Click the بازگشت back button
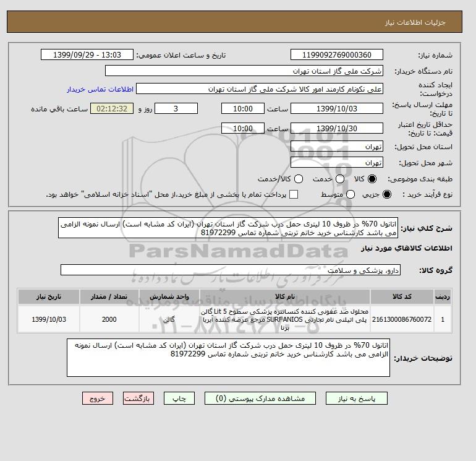Viewport: 476px width, 461px height. [x=138, y=399]
